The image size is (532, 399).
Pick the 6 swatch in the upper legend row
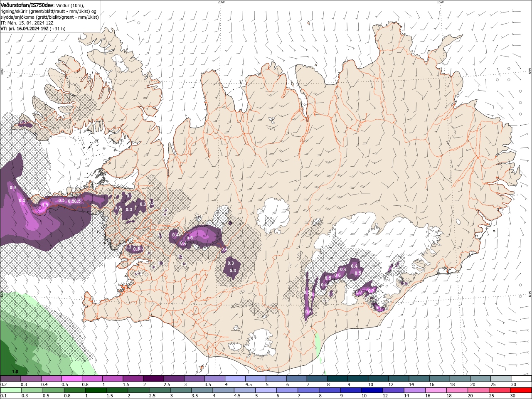tap(296, 379)
